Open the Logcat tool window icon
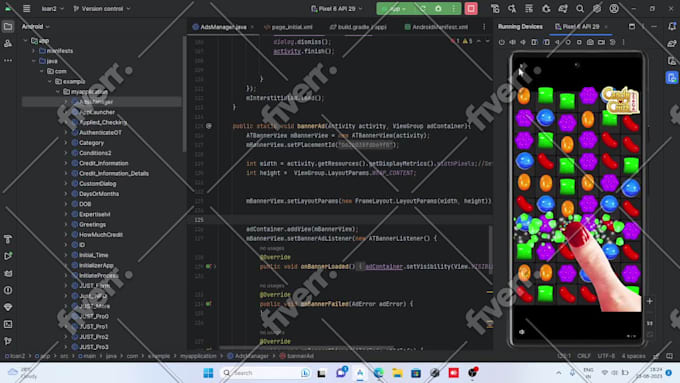 pyautogui.click(x=8, y=273)
